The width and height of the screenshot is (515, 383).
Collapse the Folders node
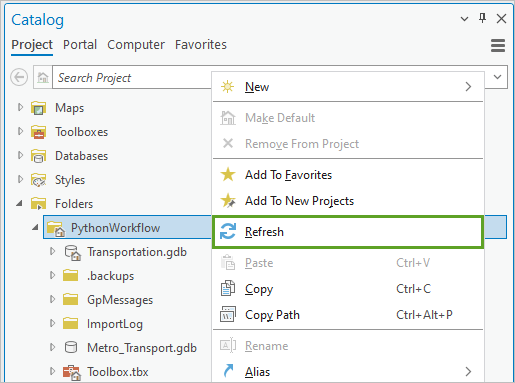click(19, 203)
